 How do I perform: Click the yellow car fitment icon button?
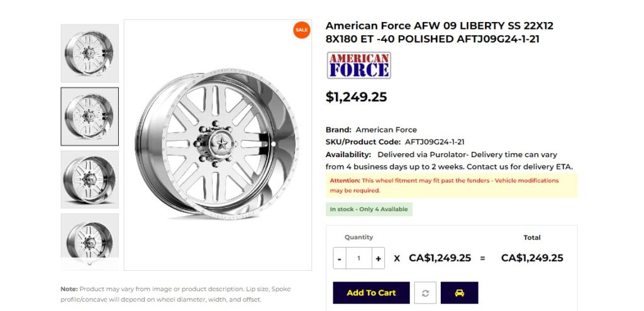pyautogui.click(x=459, y=293)
